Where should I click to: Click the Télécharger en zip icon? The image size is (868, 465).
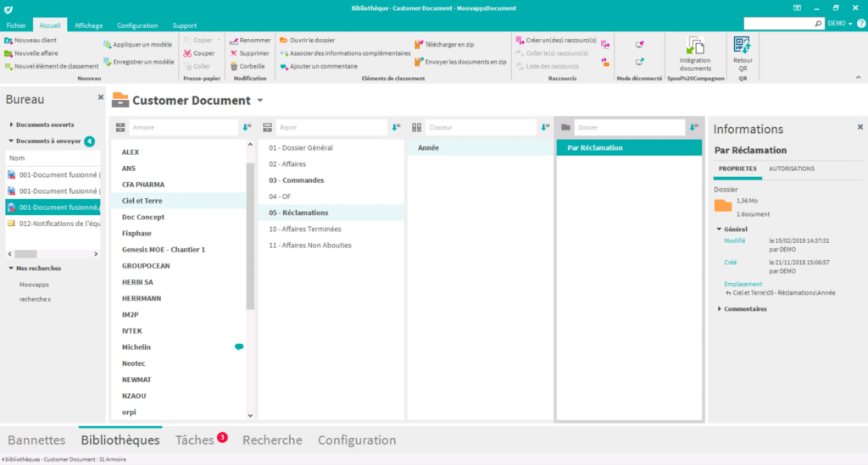coord(419,44)
